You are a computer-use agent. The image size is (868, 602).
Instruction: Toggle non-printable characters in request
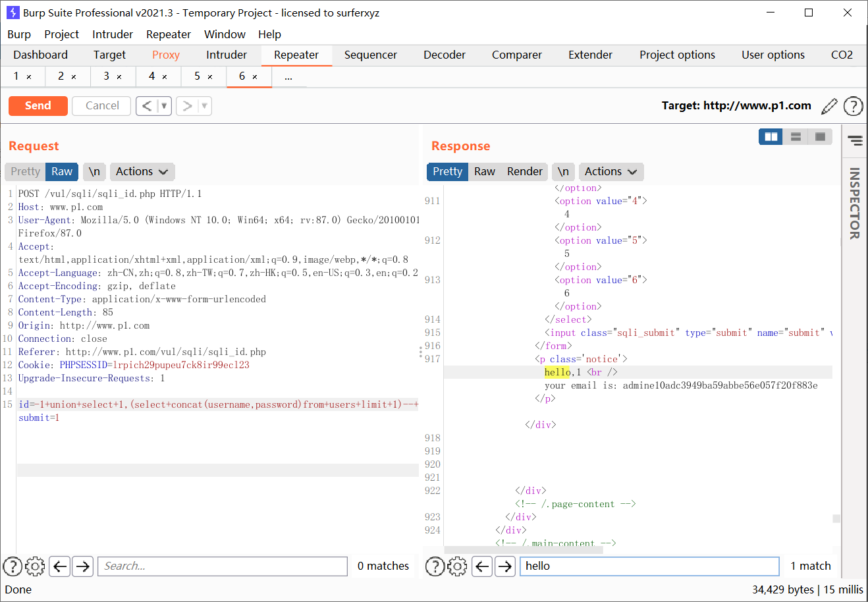[x=94, y=171]
